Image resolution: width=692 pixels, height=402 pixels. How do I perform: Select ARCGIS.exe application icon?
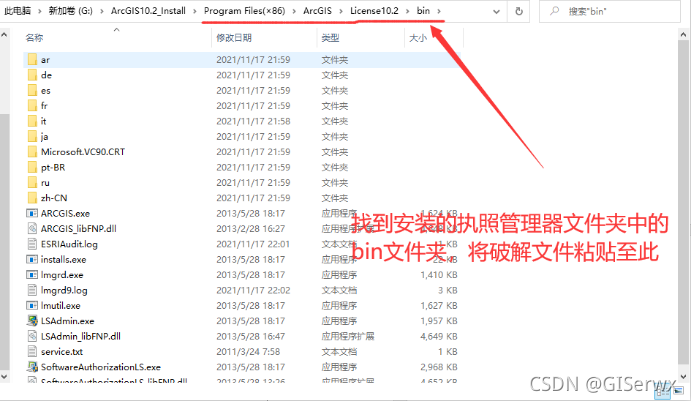32,213
